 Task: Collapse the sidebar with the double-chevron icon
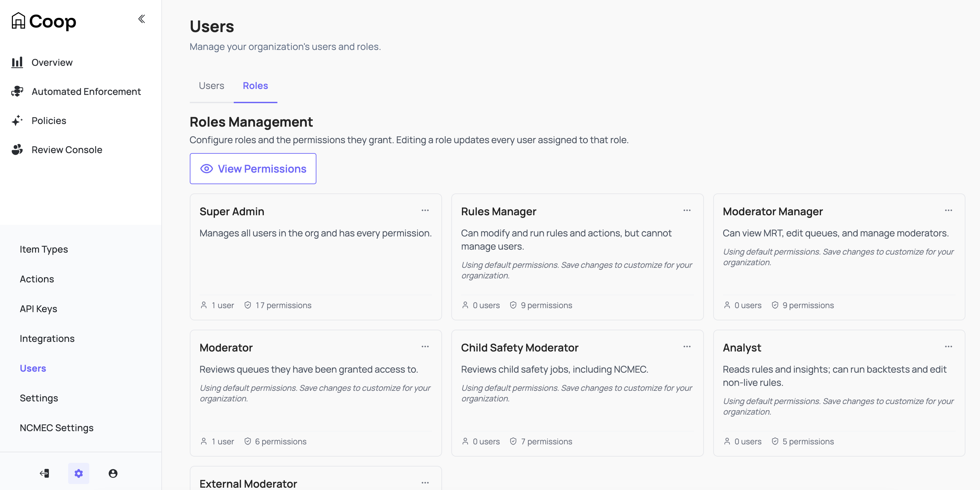click(x=142, y=19)
